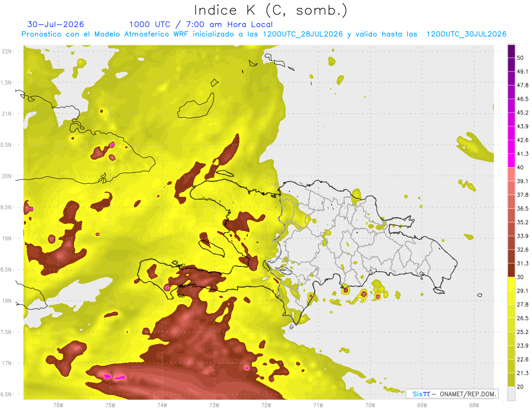This screenshot has width=532, height=411.
Task: Click the colorbar value '35.2'
Action: 523,222
